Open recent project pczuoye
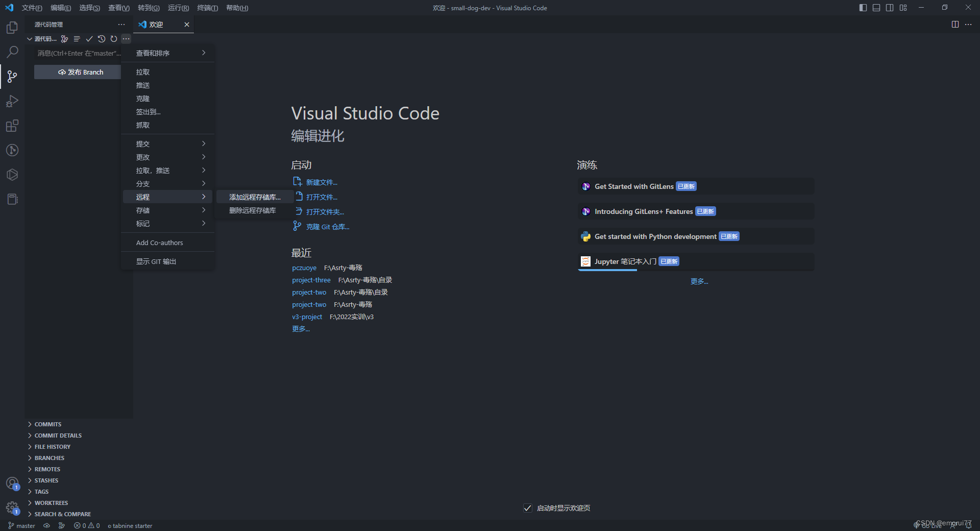 pyautogui.click(x=304, y=268)
